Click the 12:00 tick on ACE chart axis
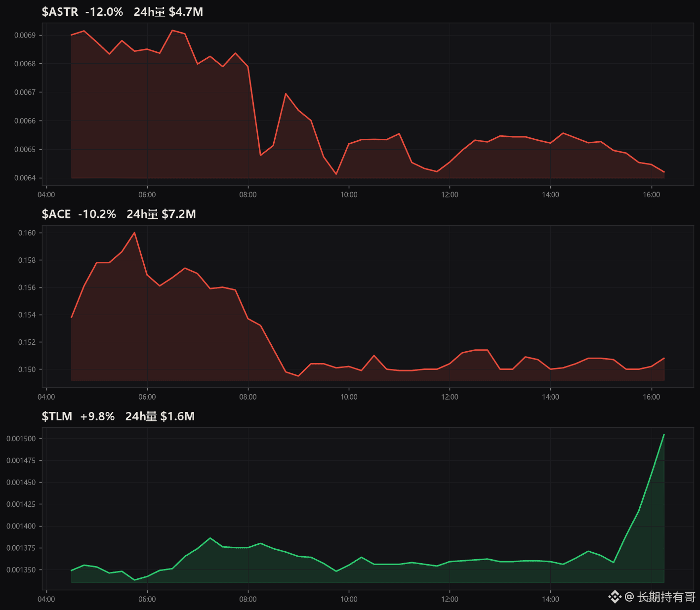 click(x=450, y=397)
